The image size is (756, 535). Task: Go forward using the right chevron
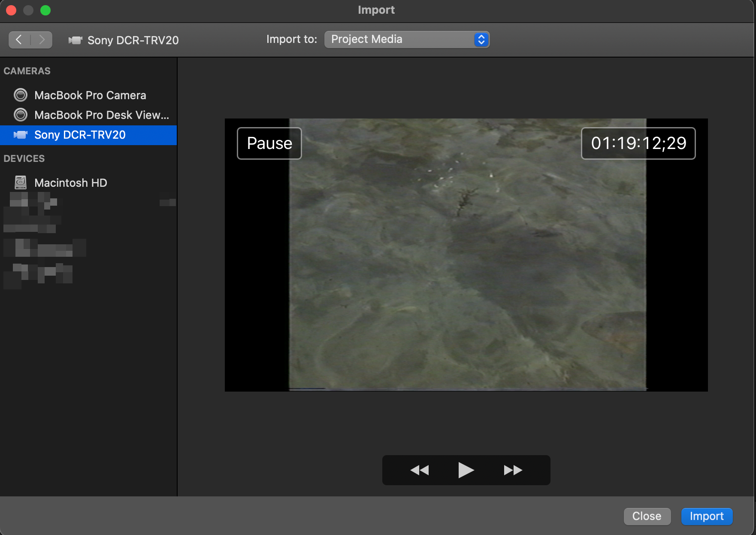pos(42,40)
